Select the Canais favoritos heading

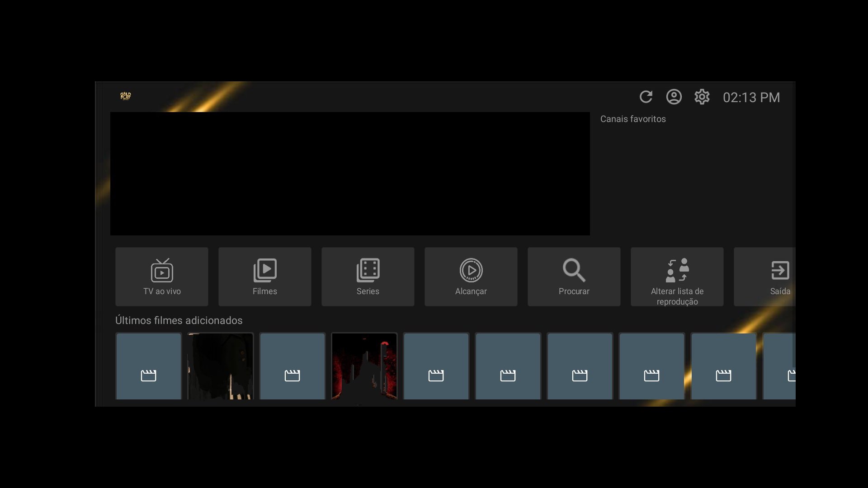[633, 119]
